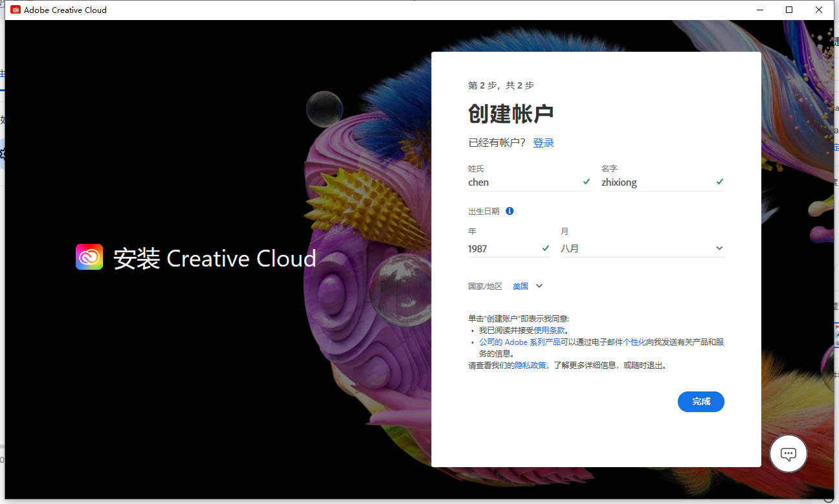The height and width of the screenshot is (504, 839).
Task: Click the Creative Cloud logo beside 安装 text
Action: click(89, 257)
